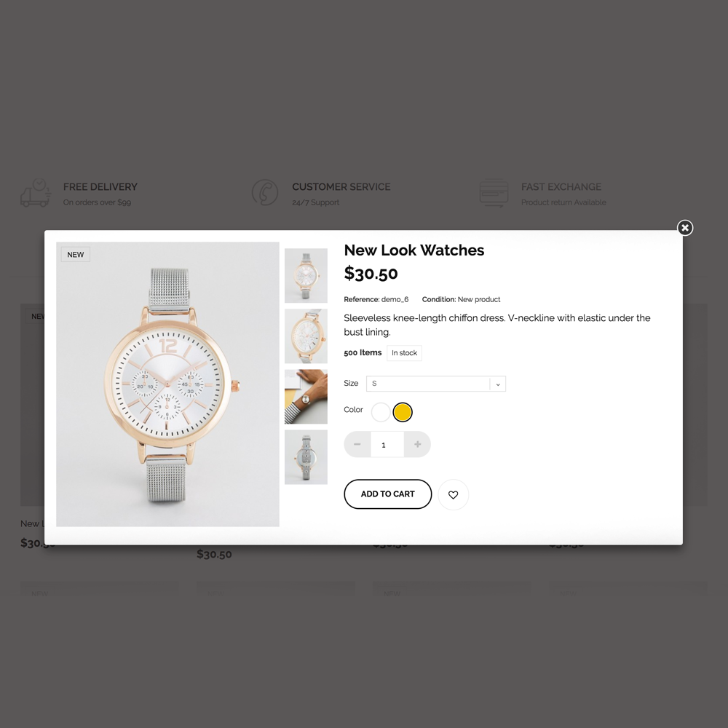This screenshot has height=728, width=728.
Task: Select the yellow color swatch
Action: (403, 412)
